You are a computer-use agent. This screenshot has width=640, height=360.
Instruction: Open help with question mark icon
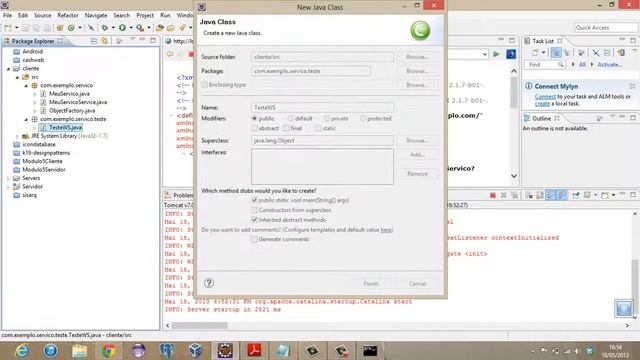209,283
